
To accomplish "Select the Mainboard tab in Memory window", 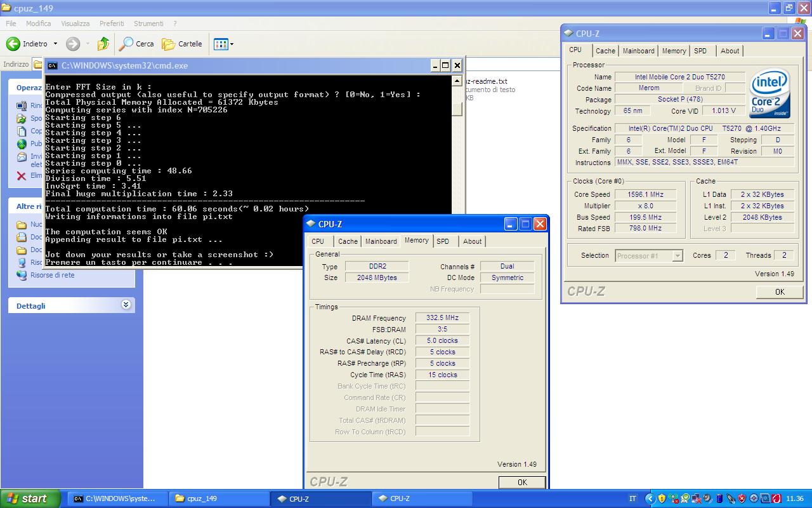I will tap(381, 241).
